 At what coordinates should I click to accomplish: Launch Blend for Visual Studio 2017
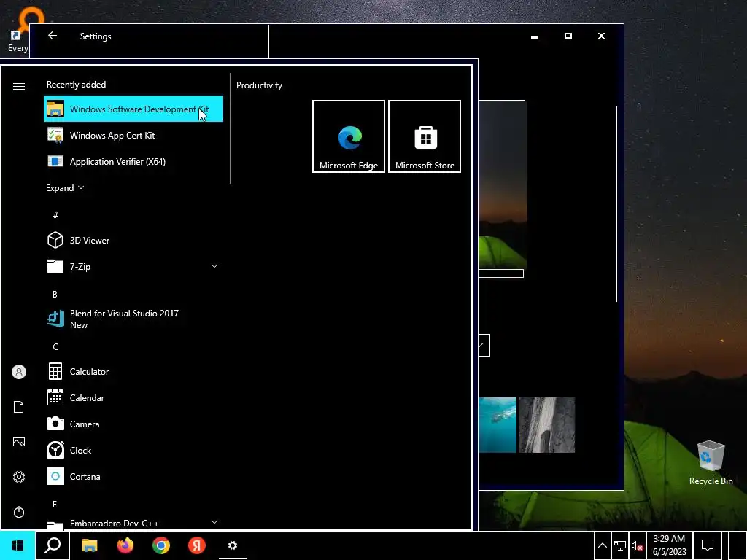(133, 319)
